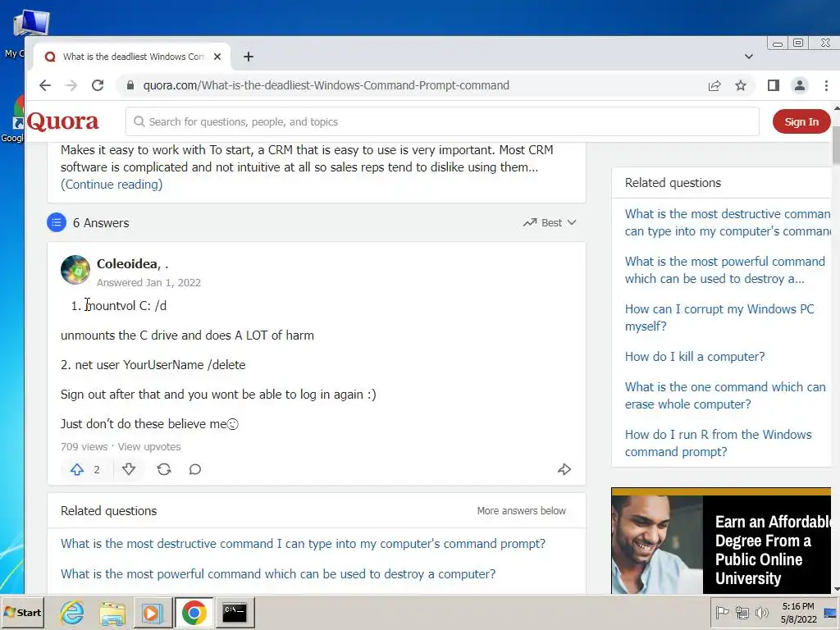Bookmark this page with the star icon
840x630 pixels.
pos(741,85)
